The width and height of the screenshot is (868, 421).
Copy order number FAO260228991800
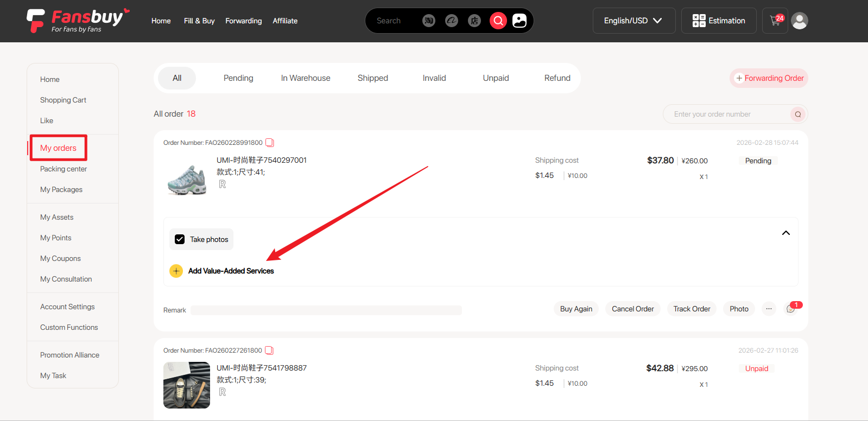(270, 143)
